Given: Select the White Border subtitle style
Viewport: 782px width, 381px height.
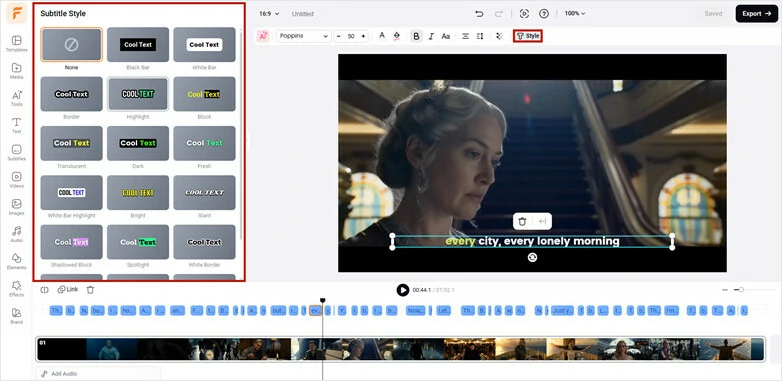Looking at the screenshot, I should (204, 242).
